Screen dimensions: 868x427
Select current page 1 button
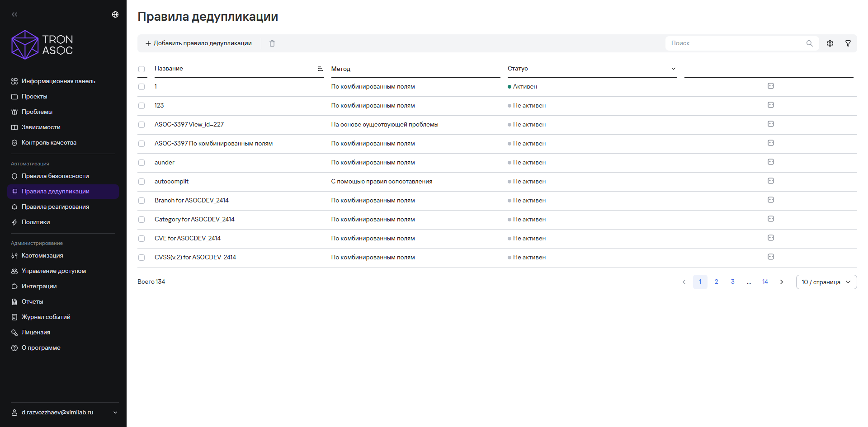(x=700, y=282)
